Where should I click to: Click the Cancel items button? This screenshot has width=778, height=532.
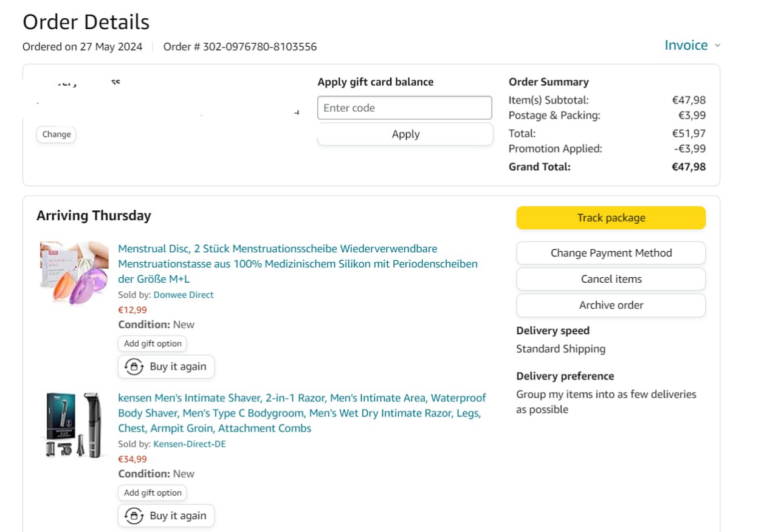coord(611,279)
